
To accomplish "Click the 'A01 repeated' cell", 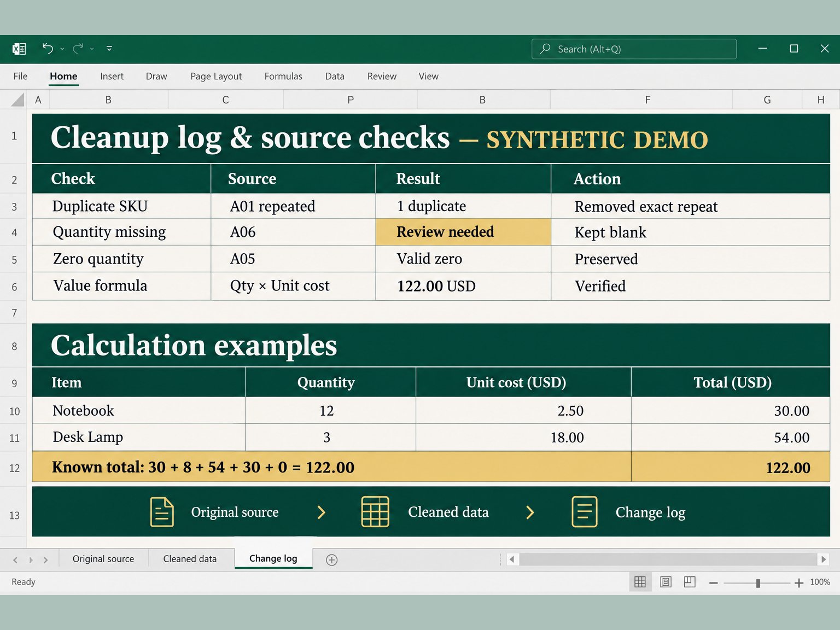I will 293,206.
